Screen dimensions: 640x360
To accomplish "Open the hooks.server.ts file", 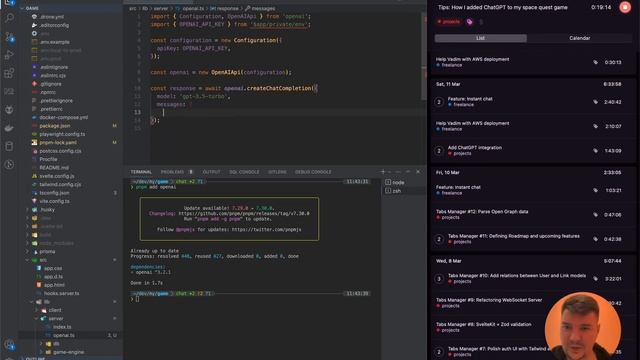I will (61, 293).
